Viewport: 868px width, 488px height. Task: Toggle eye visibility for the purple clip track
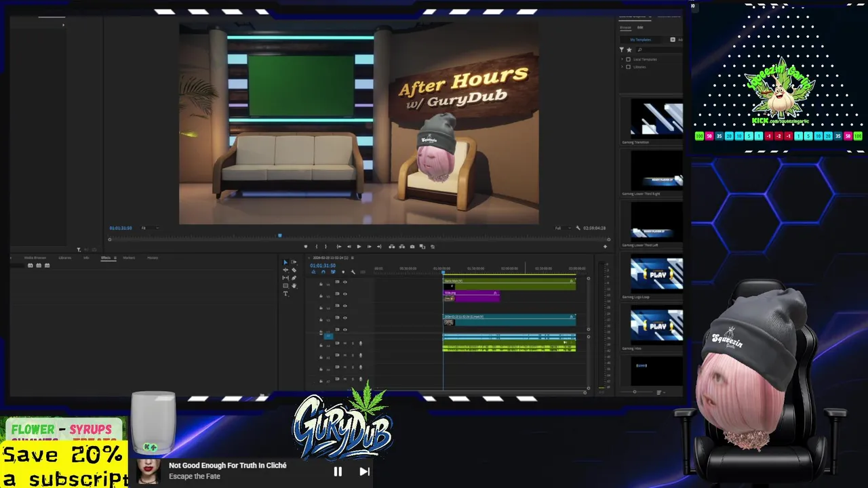[x=345, y=294]
